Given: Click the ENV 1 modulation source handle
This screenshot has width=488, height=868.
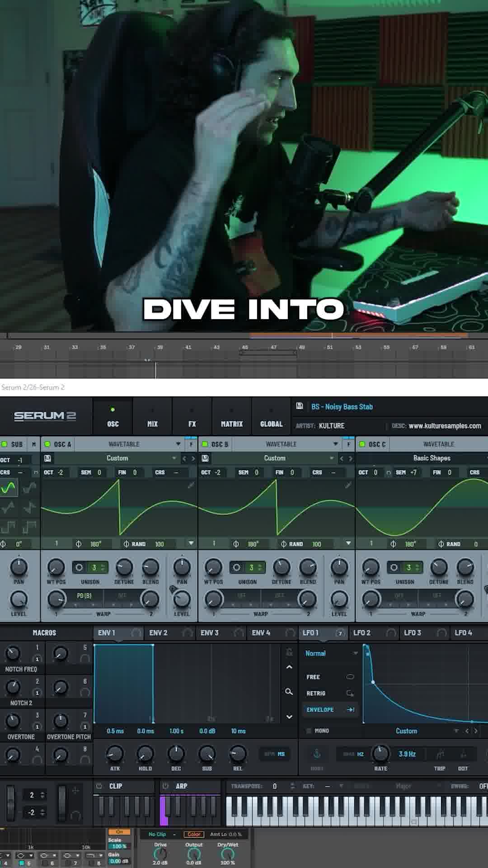Looking at the screenshot, I should point(136,633).
